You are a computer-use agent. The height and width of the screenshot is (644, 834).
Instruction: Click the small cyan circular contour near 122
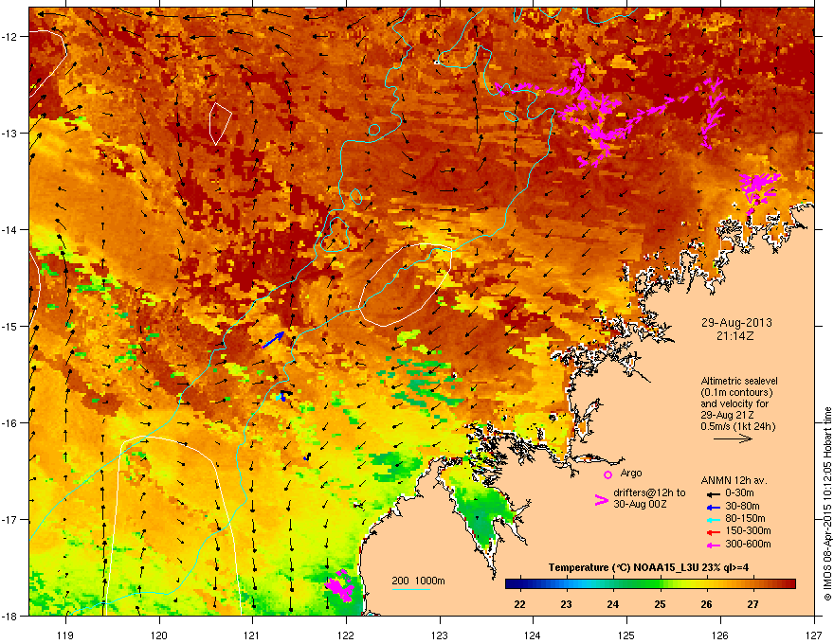point(374,129)
